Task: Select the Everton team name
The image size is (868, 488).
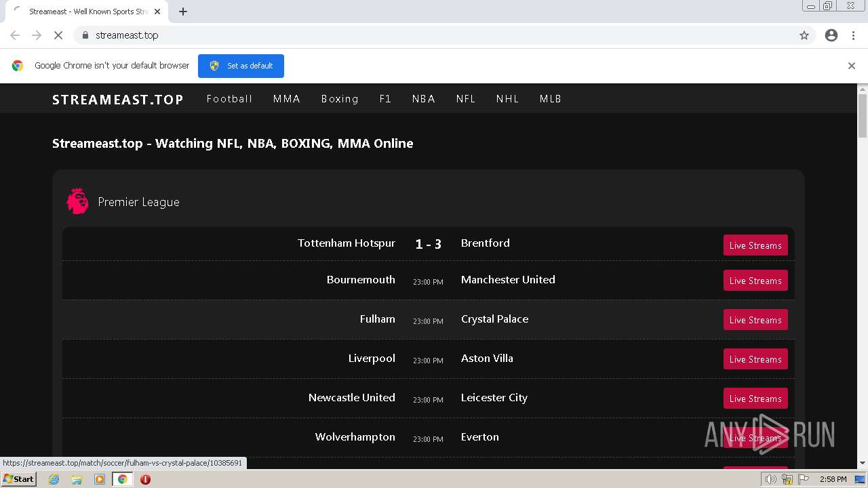Action: [480, 436]
